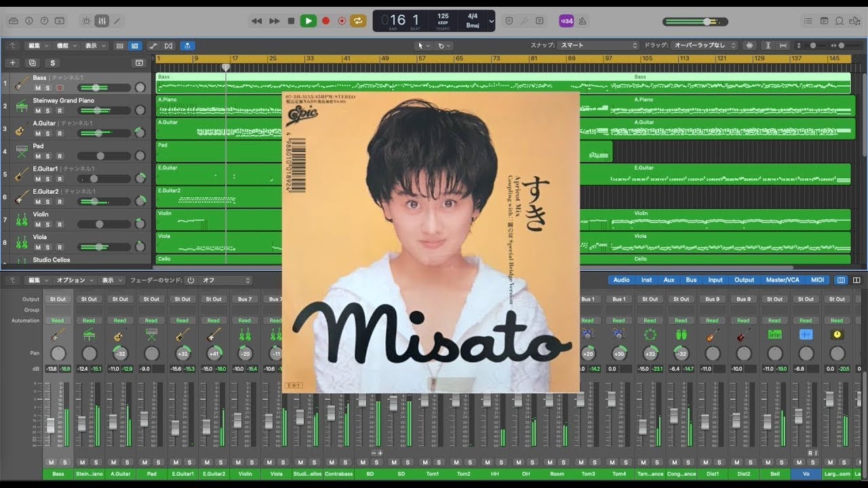This screenshot has width=868, height=488.
Task: Toggle the yellow Cycle loop button
Action: [359, 21]
